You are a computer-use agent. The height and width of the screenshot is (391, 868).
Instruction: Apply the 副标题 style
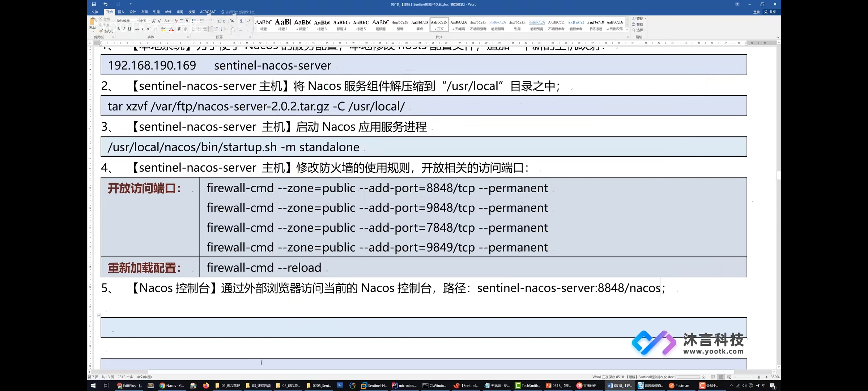380,25
